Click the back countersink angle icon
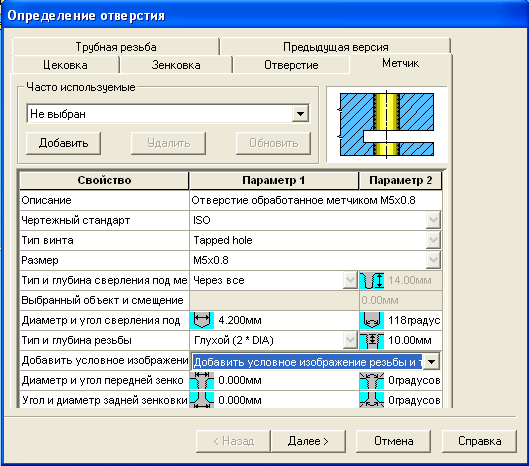 (372, 400)
